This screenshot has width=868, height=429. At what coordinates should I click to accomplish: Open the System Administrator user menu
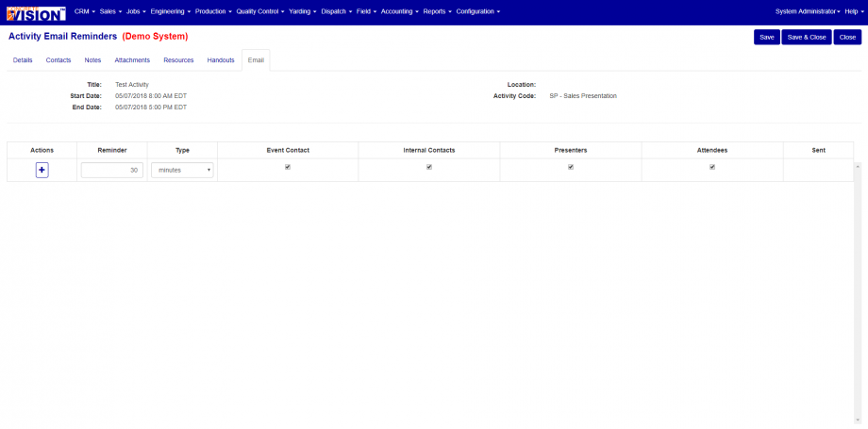click(x=808, y=11)
